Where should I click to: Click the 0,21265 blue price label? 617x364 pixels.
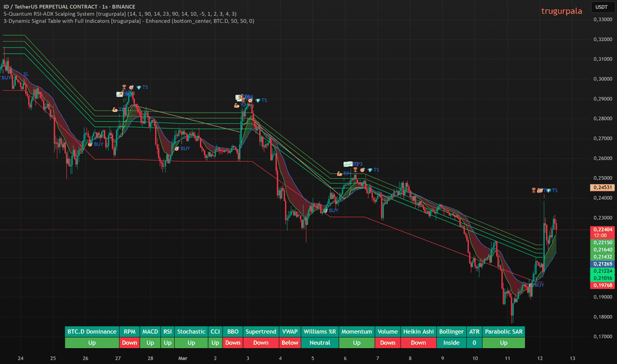[602, 263]
